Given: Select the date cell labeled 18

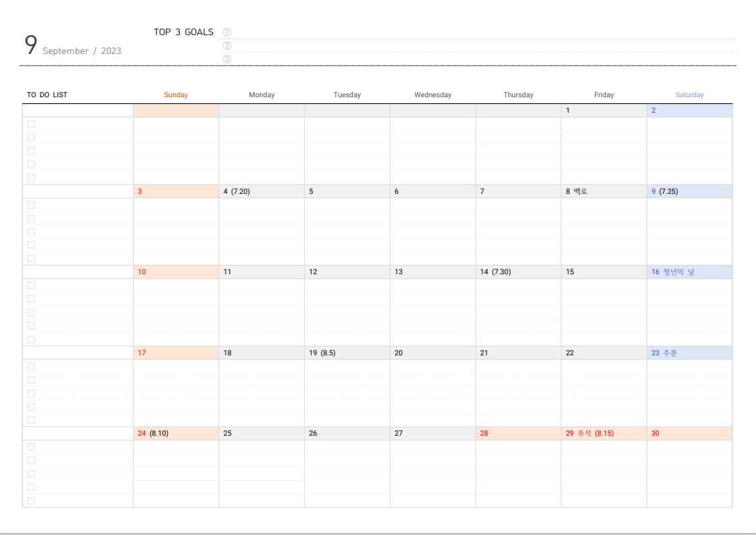Looking at the screenshot, I should pyautogui.click(x=262, y=353).
